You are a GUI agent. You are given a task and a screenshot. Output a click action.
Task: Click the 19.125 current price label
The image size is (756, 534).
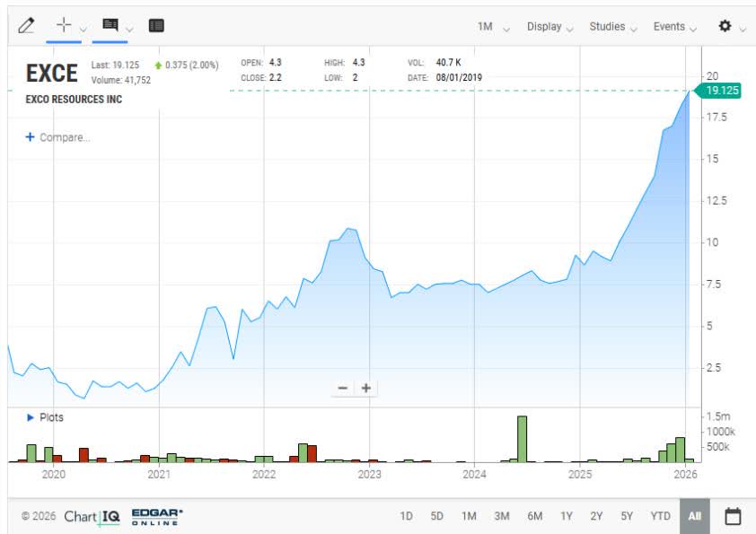tap(718, 91)
